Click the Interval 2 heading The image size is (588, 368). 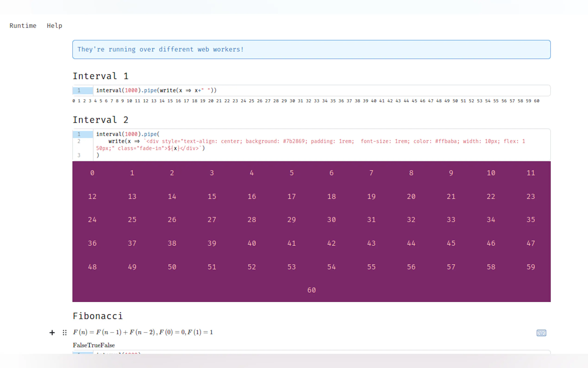coord(101,120)
